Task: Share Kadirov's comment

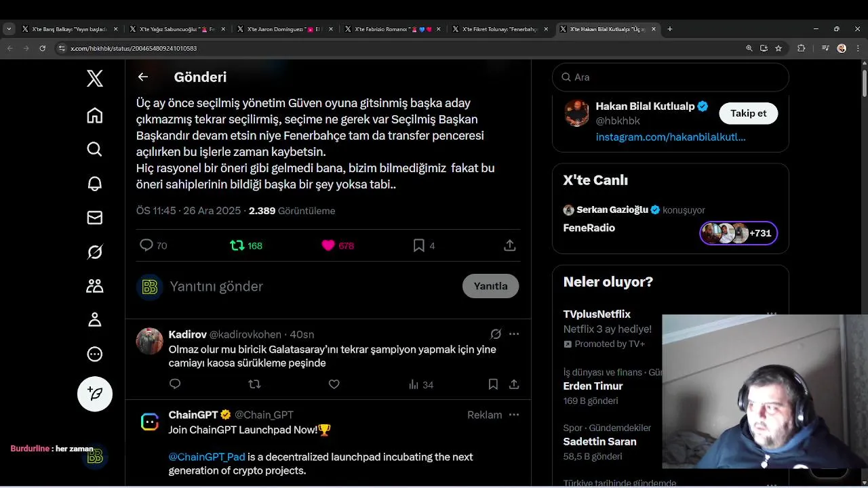Action: [x=514, y=384]
